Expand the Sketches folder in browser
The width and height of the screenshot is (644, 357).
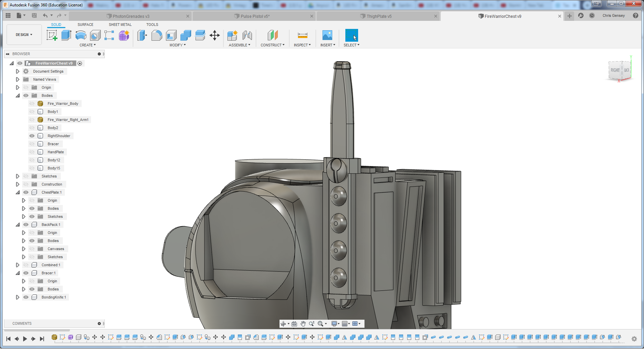17,176
